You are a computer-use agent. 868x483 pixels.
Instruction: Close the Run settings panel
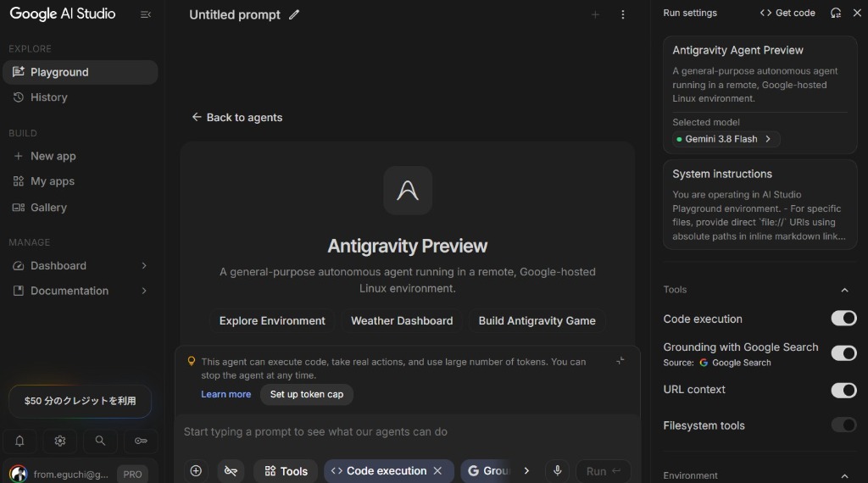point(857,13)
